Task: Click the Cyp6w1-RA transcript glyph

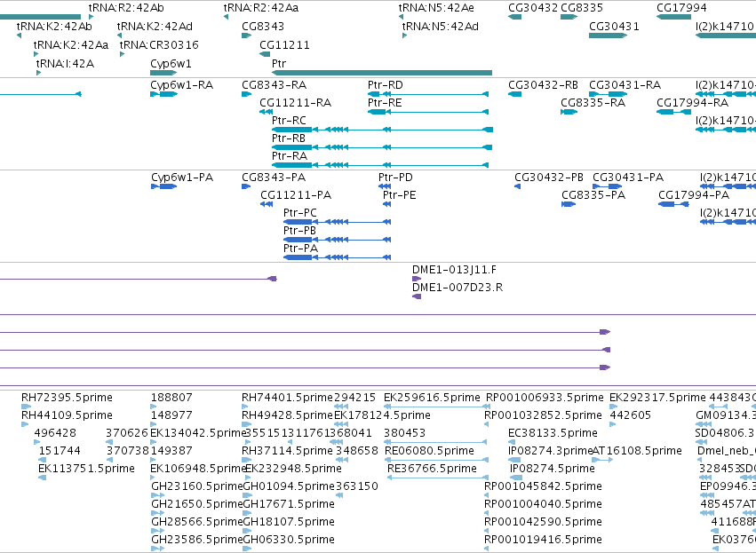Action: [x=164, y=94]
